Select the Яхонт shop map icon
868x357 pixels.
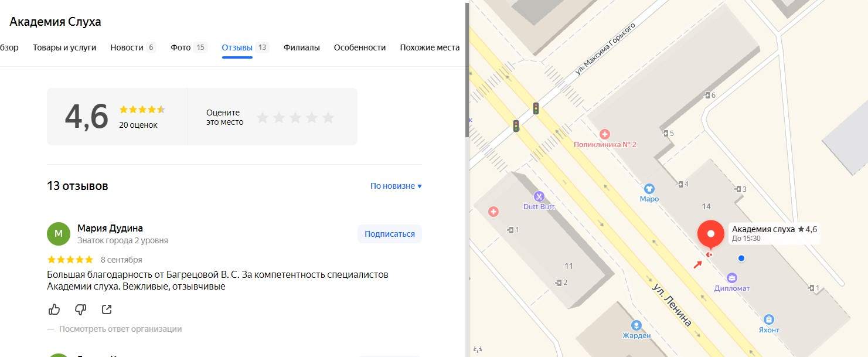pos(769,319)
